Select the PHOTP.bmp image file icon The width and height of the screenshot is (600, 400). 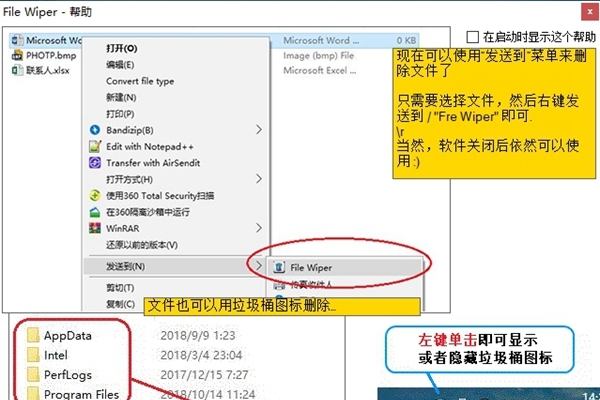pyautogui.click(x=17, y=56)
